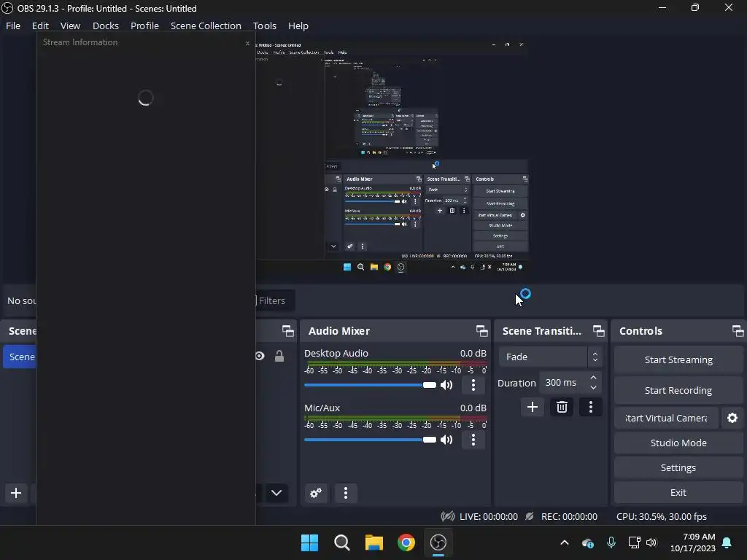Mute the Mic/Aux speaker icon
Image resolution: width=747 pixels, height=560 pixels.
[x=446, y=440]
